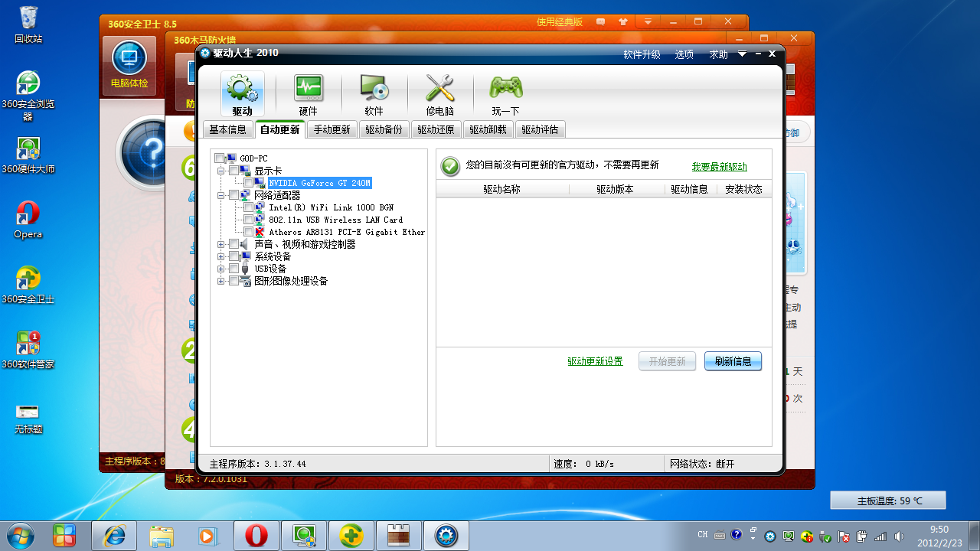Screen dimensions: 980x551
Task: Click the volume speaker tray icon
Action: click(x=900, y=536)
